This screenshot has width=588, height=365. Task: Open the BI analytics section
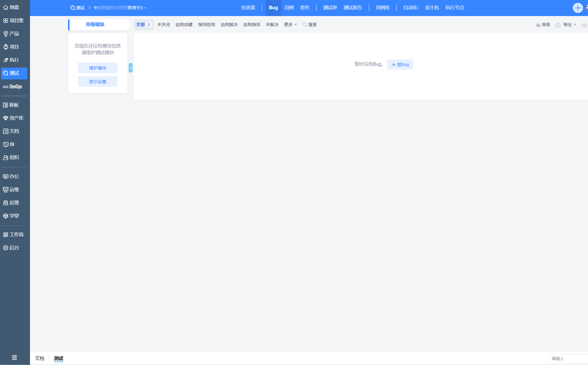pos(9,144)
